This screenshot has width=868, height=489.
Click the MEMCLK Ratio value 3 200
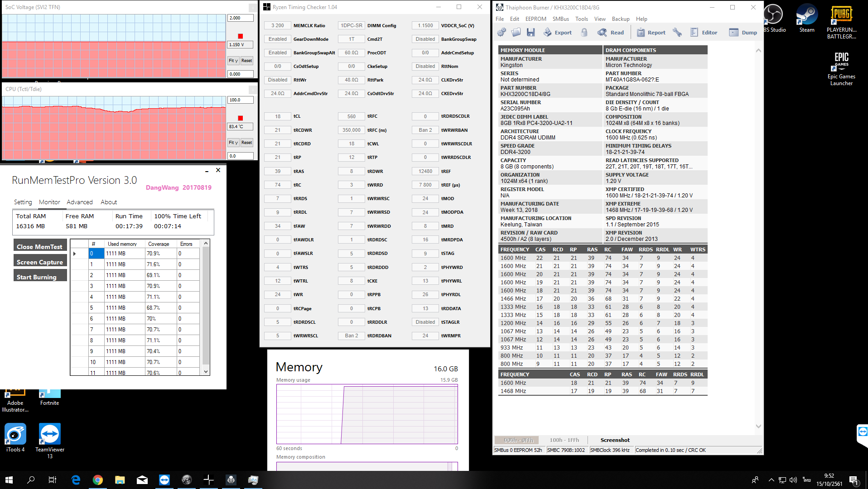pyautogui.click(x=278, y=26)
